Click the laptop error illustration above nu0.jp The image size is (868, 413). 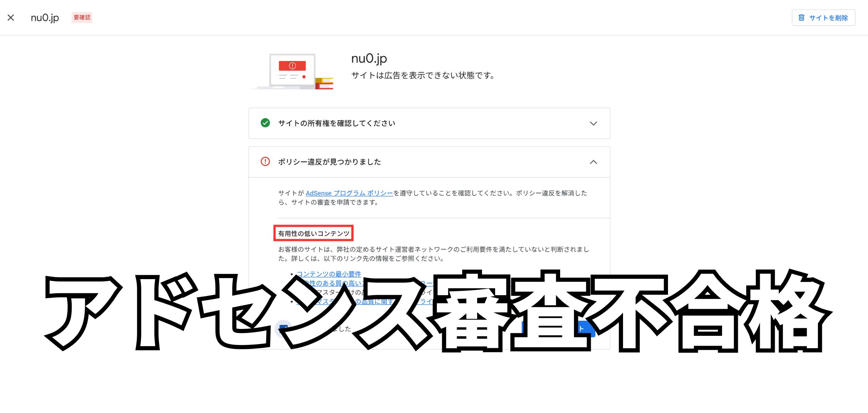[x=291, y=71]
